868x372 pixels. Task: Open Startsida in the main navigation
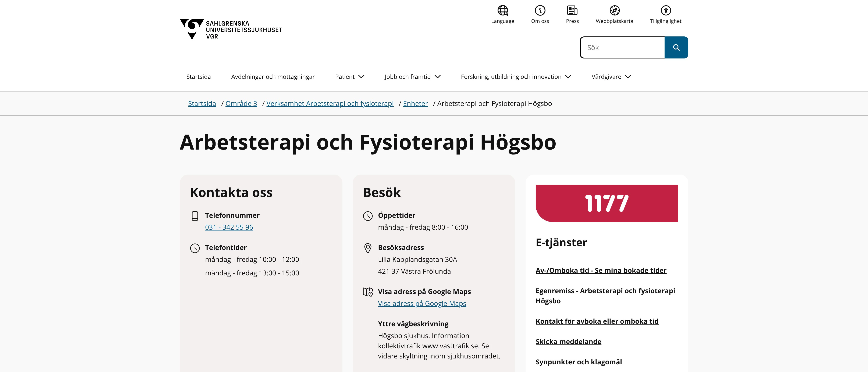[199, 77]
